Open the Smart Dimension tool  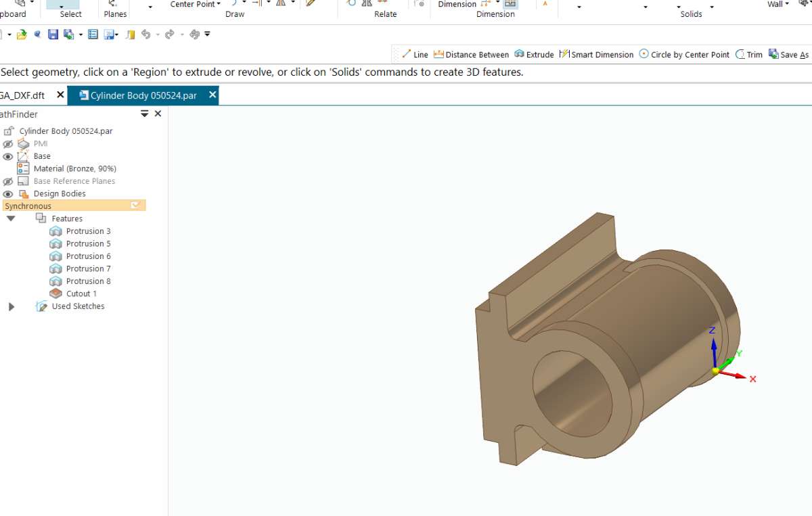(x=597, y=54)
